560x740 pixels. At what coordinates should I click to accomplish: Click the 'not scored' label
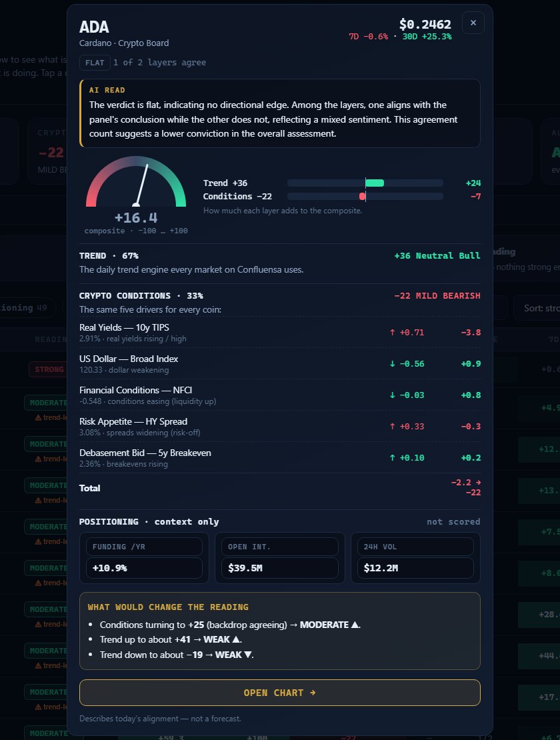tap(453, 522)
